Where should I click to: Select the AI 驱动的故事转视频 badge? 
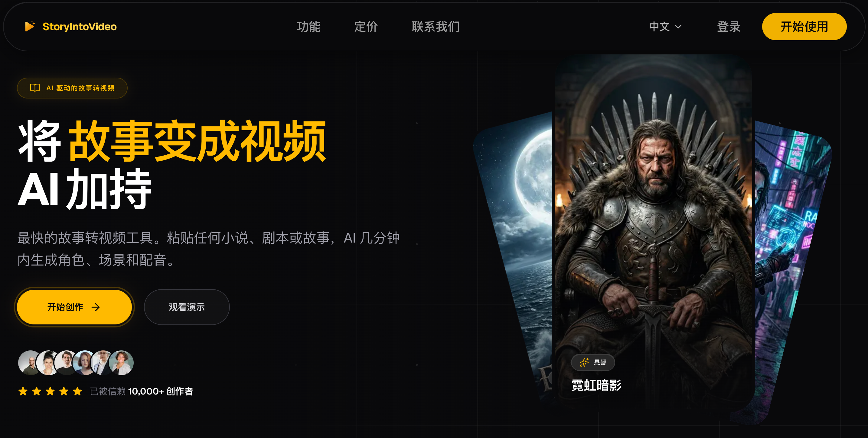[72, 88]
